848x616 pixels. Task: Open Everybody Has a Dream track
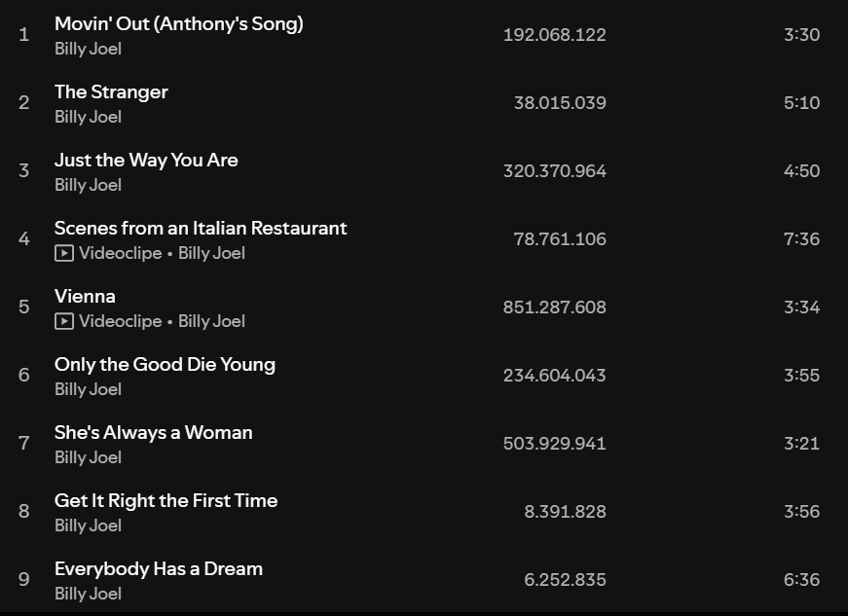159,568
